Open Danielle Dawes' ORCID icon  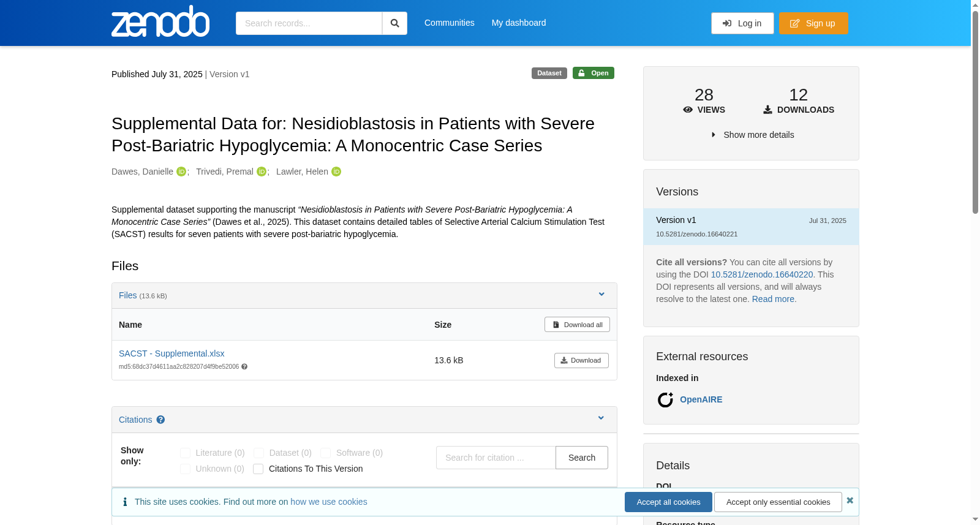[181, 172]
